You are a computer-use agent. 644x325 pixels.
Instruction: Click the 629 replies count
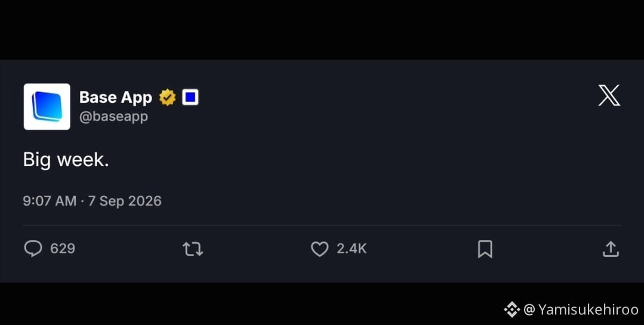pos(63,249)
